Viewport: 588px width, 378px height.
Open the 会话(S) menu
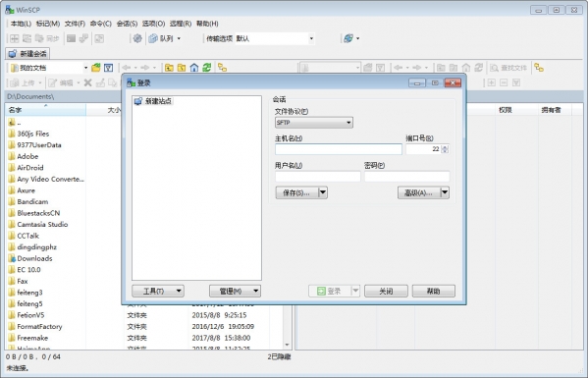128,24
